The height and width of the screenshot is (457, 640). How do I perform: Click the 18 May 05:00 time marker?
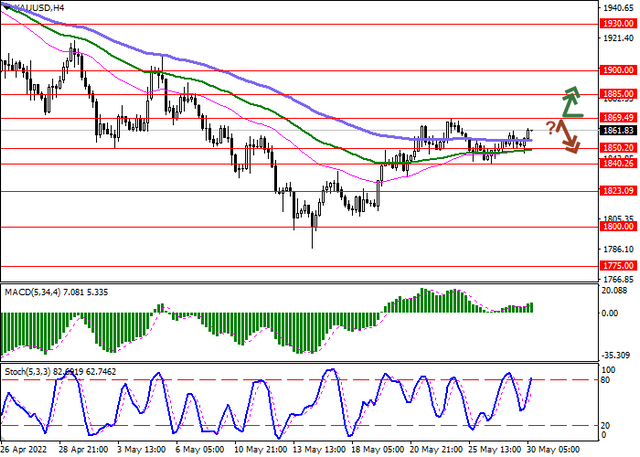(380, 449)
